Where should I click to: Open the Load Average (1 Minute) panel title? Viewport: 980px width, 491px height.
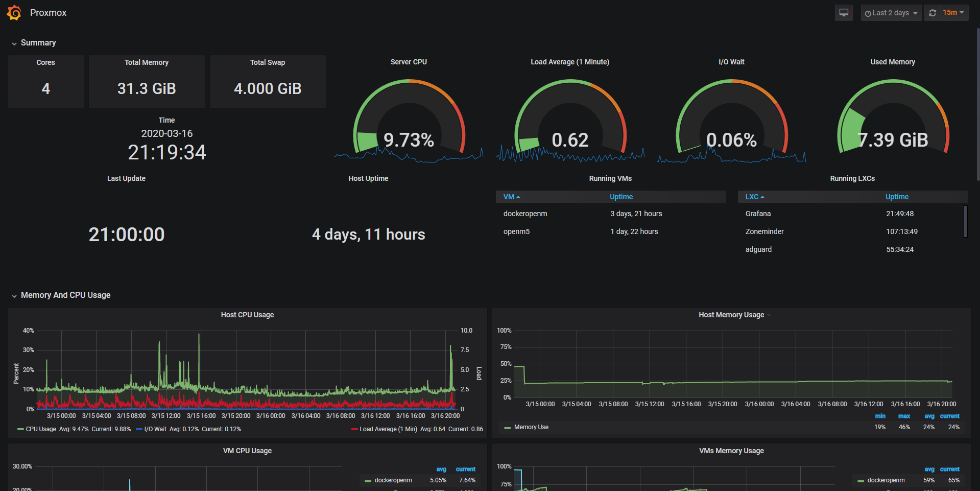click(570, 62)
